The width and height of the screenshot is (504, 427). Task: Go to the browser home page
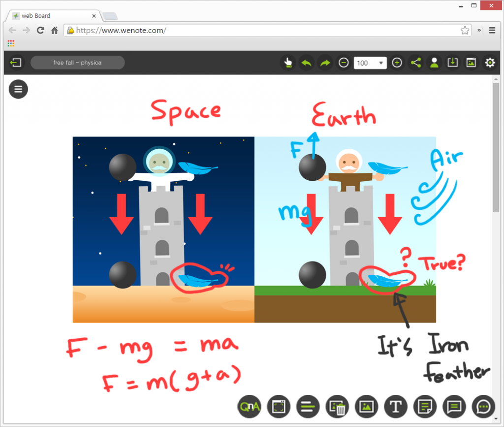point(55,30)
